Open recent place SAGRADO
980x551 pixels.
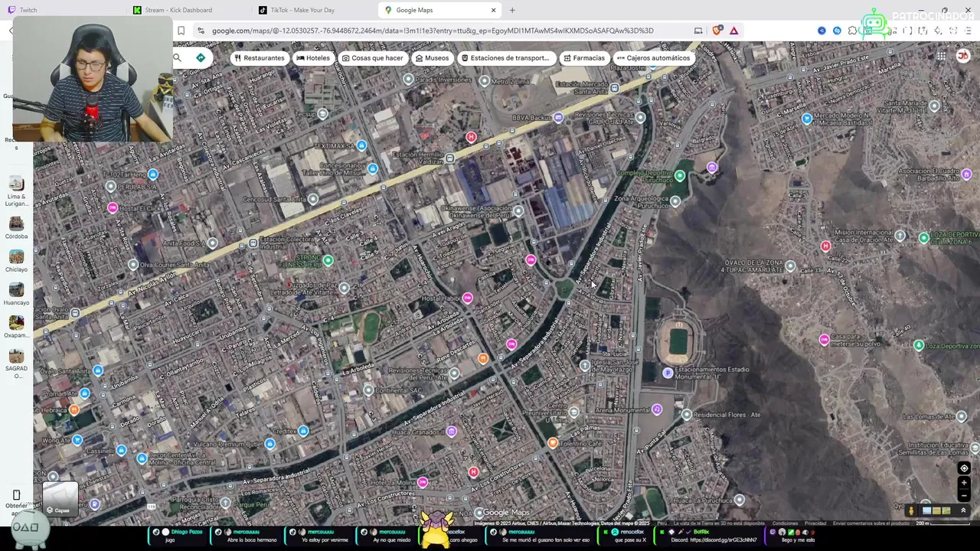tap(16, 364)
